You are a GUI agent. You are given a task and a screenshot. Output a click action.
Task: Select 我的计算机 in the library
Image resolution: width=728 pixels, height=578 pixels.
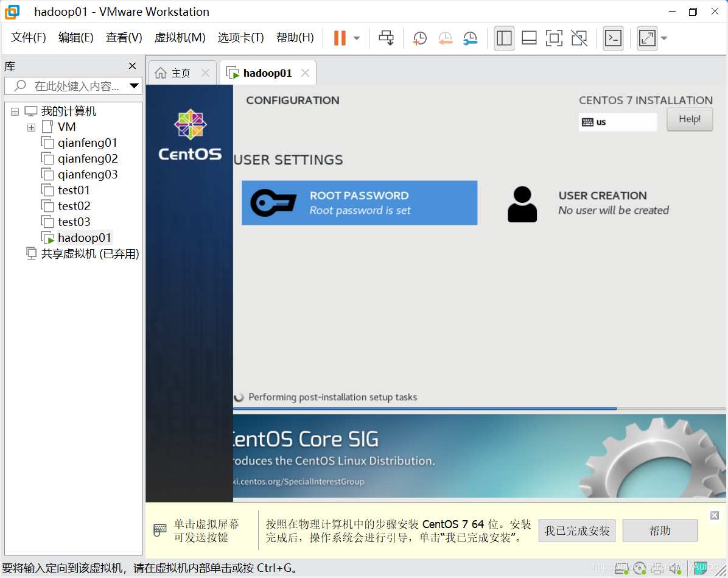pos(69,111)
